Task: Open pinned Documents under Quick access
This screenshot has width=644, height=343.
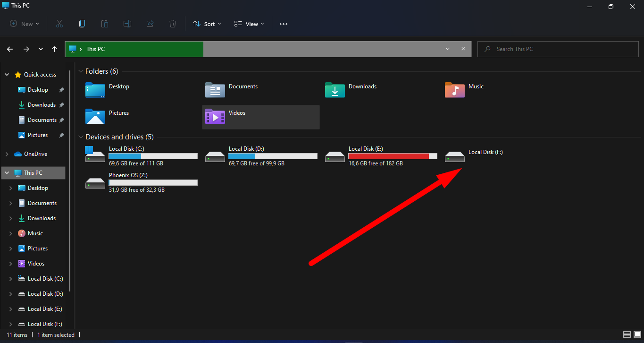Action: pos(42,120)
